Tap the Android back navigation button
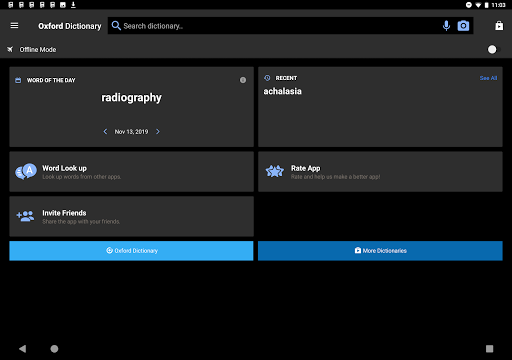The height and width of the screenshot is (360, 512). pos(22,349)
